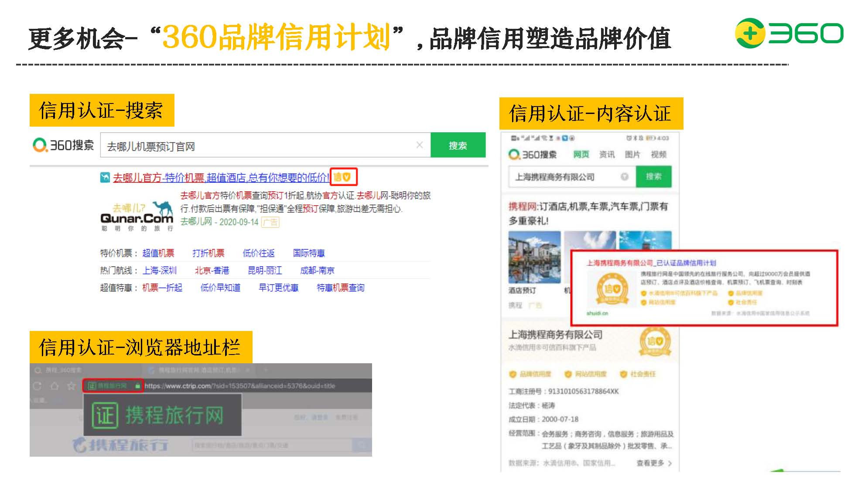
Task: Open the 携程网:订酒店,机票 result headline
Action: pyautogui.click(x=588, y=213)
